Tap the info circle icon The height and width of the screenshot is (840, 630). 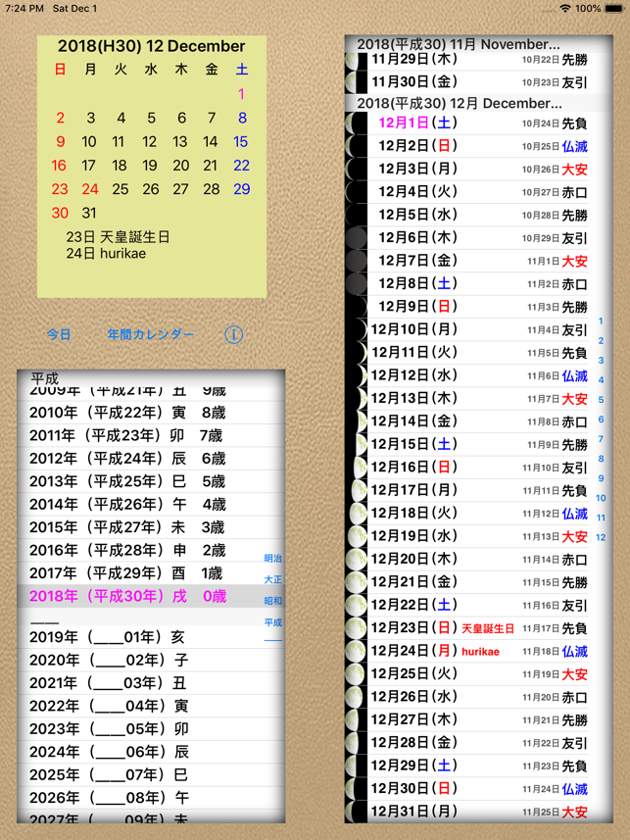pos(233,335)
